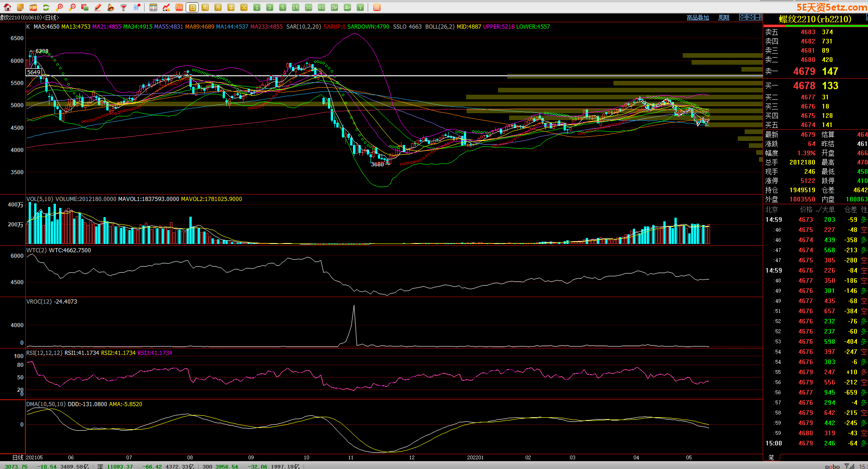Click the blue 新 news icon
This screenshot has height=469, width=868.
pyautogui.click(x=137, y=7)
